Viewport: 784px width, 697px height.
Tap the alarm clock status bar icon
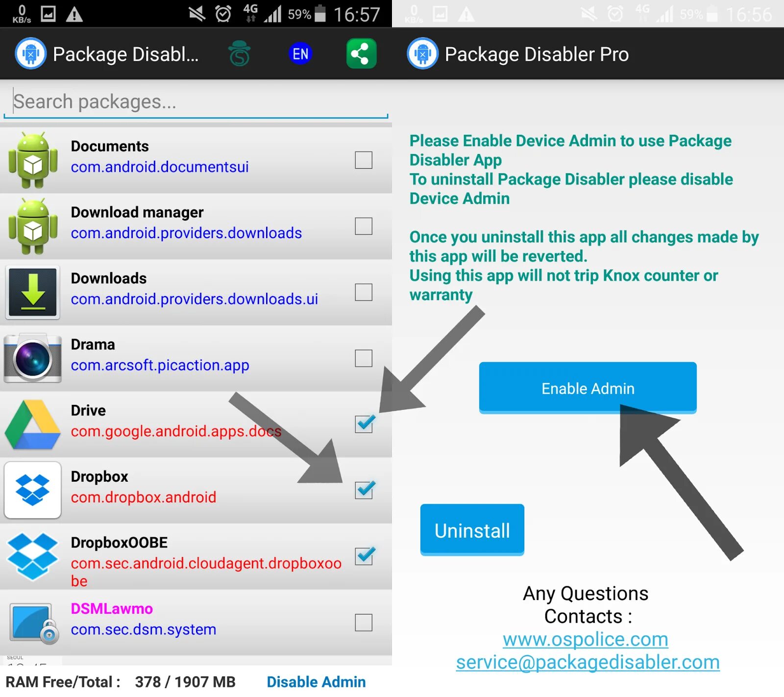(223, 14)
